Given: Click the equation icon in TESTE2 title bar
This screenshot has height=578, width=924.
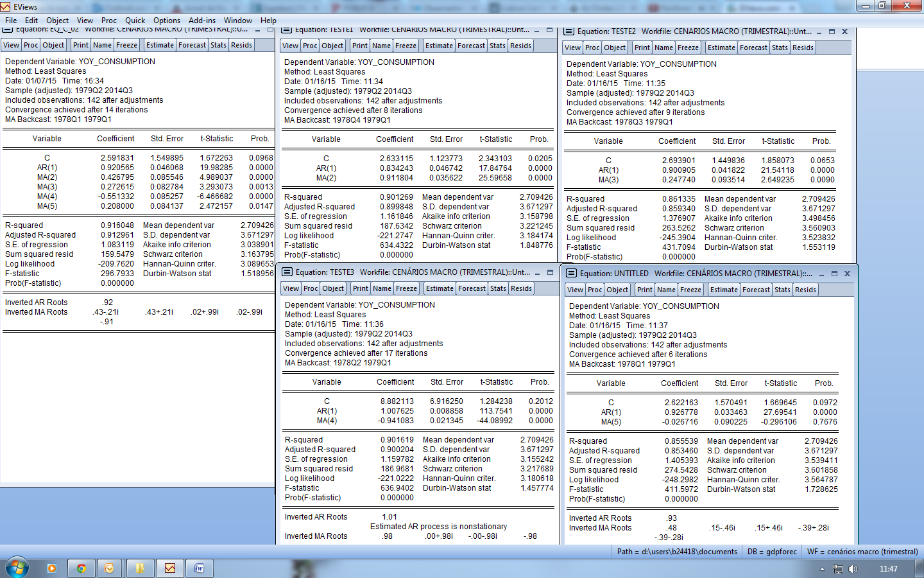Looking at the screenshot, I should 569,31.
